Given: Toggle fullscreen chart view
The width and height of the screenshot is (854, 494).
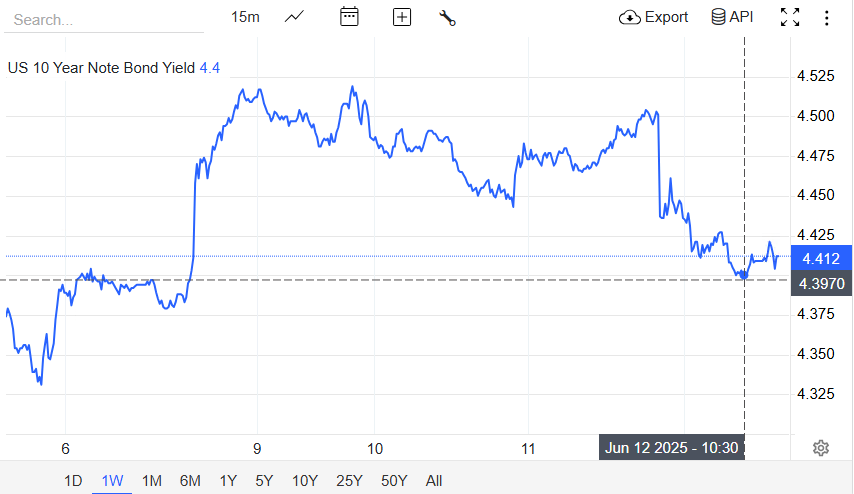Looking at the screenshot, I should [790, 17].
